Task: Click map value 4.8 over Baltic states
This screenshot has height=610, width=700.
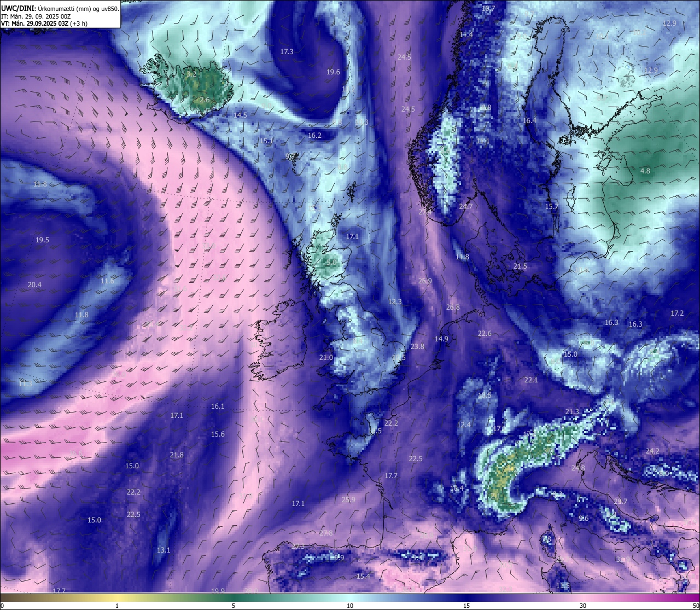Action: coord(645,171)
